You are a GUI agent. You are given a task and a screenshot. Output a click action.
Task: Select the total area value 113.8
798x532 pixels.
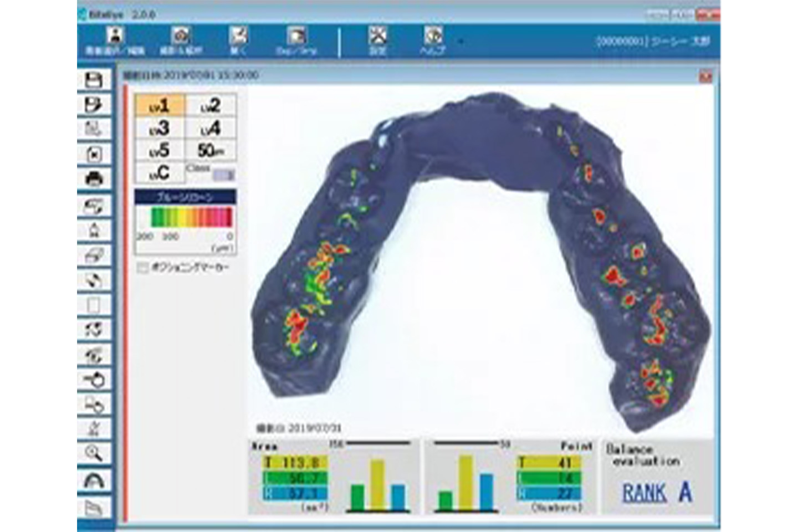tap(295, 463)
